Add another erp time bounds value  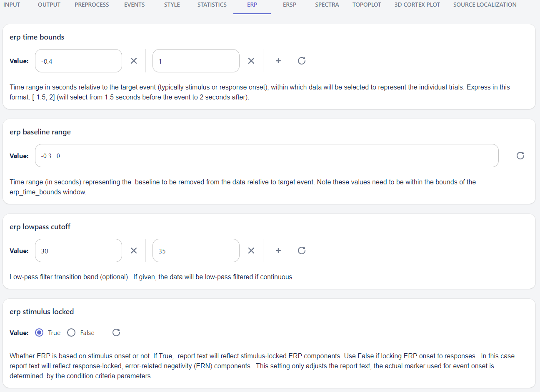278,61
